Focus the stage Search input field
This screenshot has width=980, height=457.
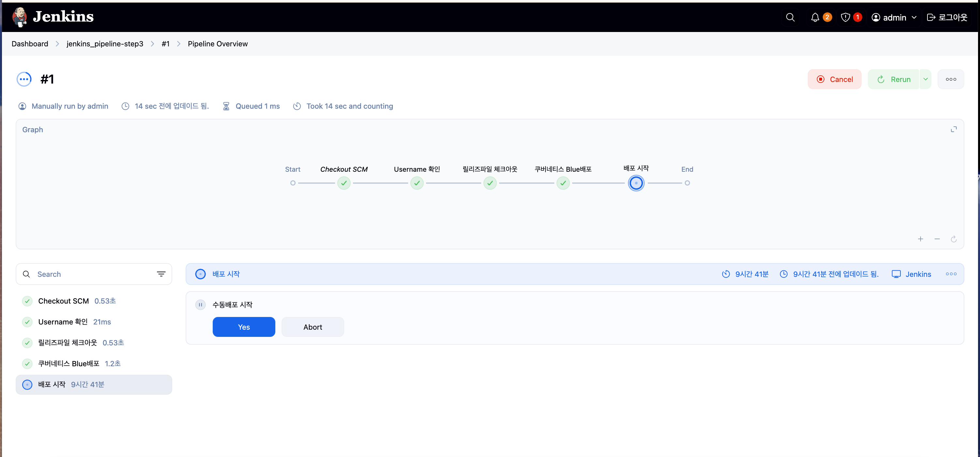tap(91, 274)
